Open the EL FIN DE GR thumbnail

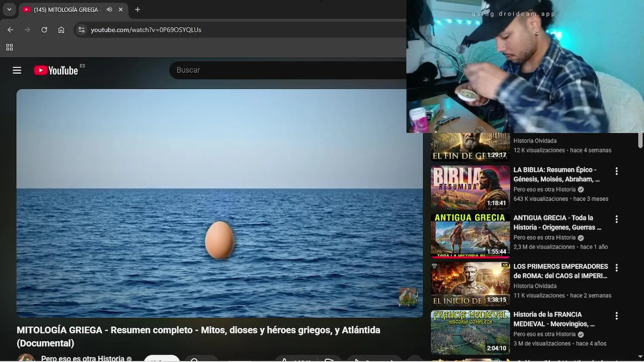(x=470, y=147)
